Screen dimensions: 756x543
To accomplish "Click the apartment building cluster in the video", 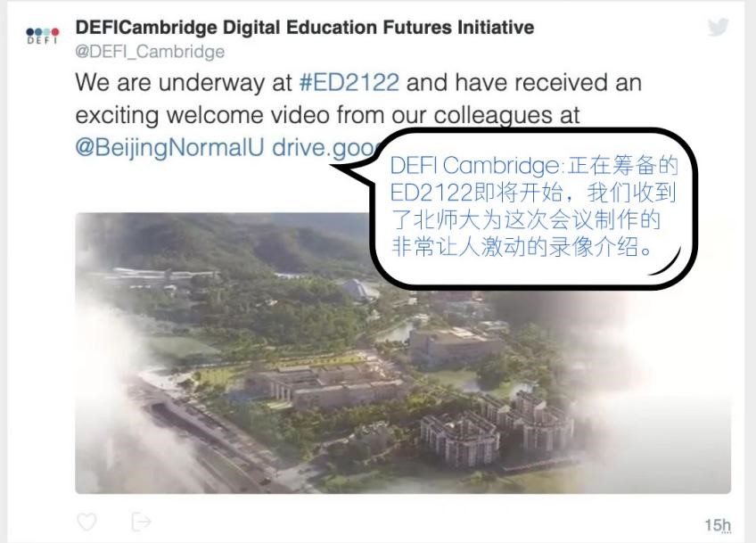I will [497, 427].
